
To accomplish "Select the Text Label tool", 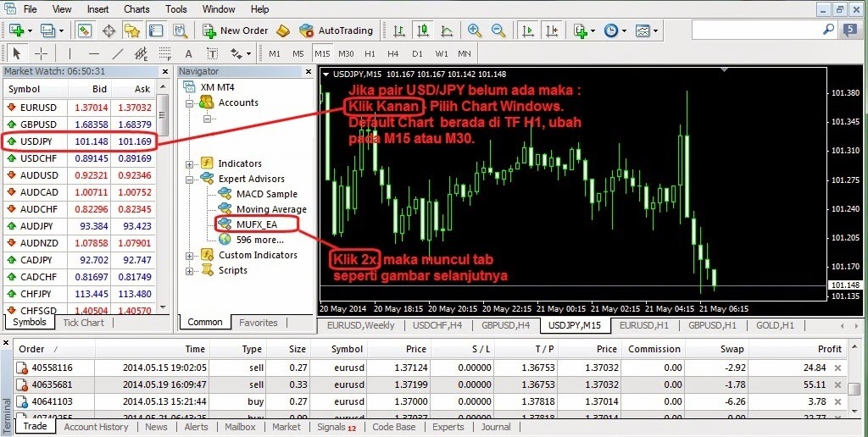I will coord(212,53).
